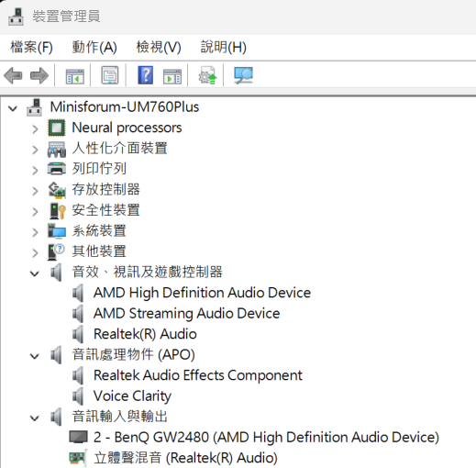Open the 說明(H) menu
The image size is (476, 468).
[x=224, y=48]
